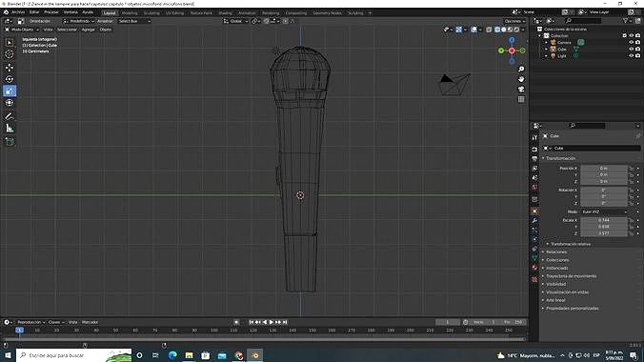Switch to the Modeling workspace tab
The image size is (644, 362).
click(x=130, y=13)
